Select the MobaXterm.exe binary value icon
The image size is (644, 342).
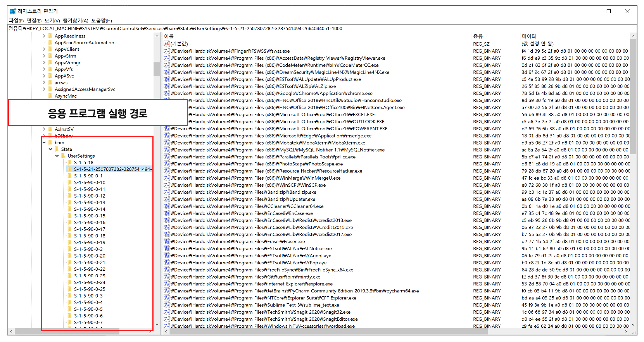point(167,143)
